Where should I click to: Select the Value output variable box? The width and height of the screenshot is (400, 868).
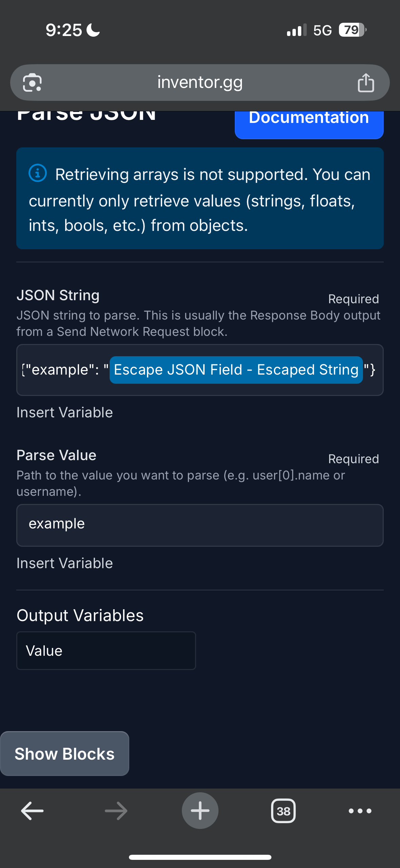coord(106,650)
